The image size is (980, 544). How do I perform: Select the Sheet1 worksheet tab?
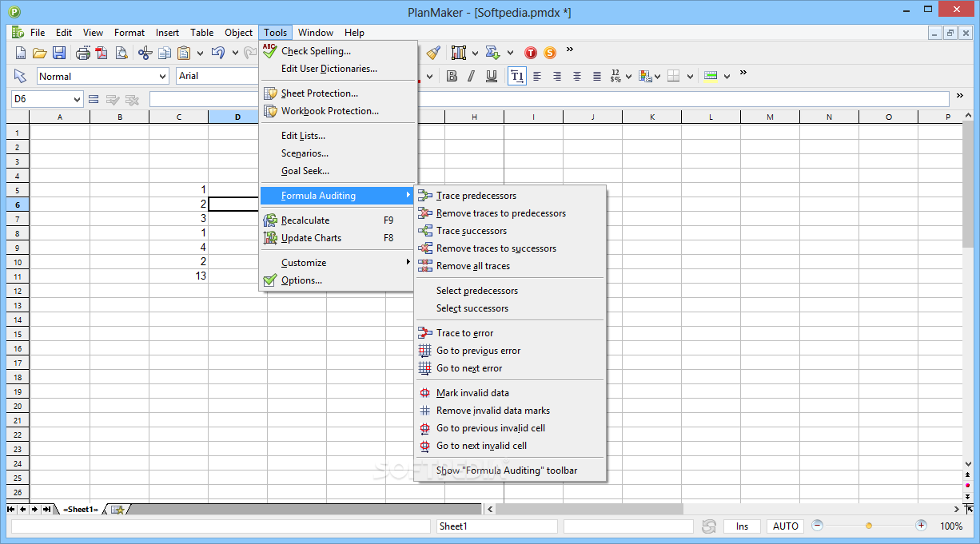[x=80, y=509]
